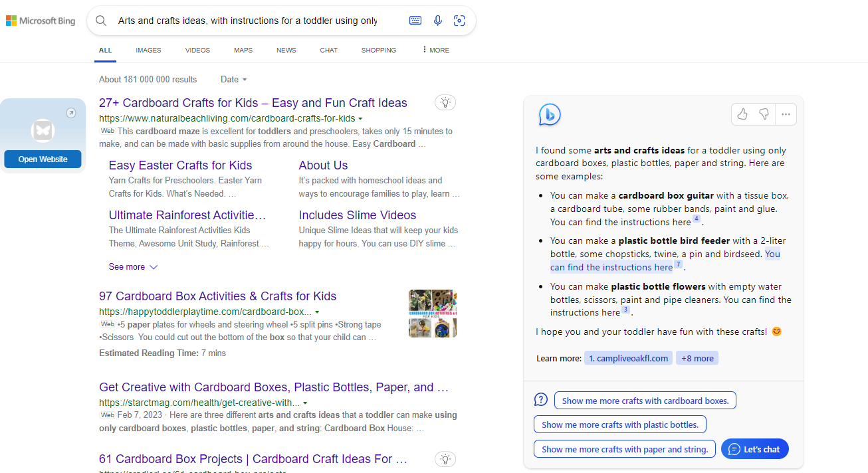
Task: Click the Microsoft Bing logo
Action: [41, 21]
